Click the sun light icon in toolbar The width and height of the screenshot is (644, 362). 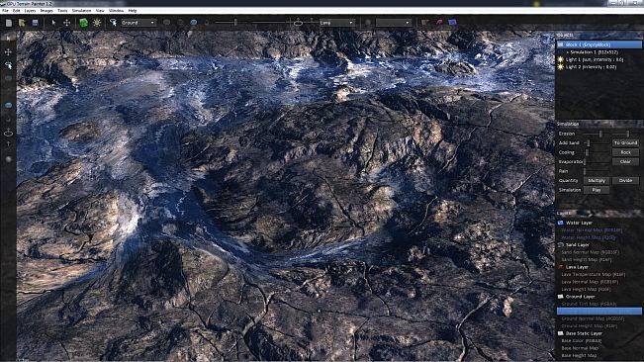(97, 23)
